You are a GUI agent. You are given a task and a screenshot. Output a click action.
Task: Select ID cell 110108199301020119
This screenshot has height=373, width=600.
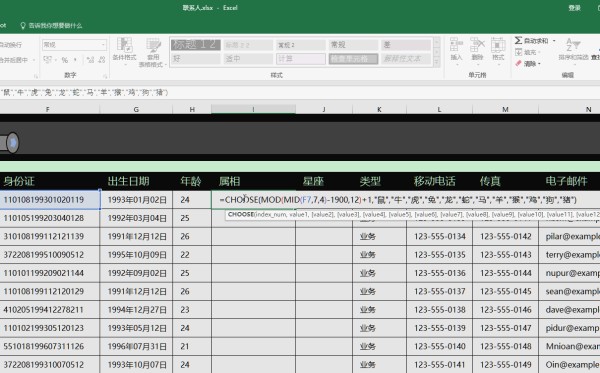tap(50, 200)
